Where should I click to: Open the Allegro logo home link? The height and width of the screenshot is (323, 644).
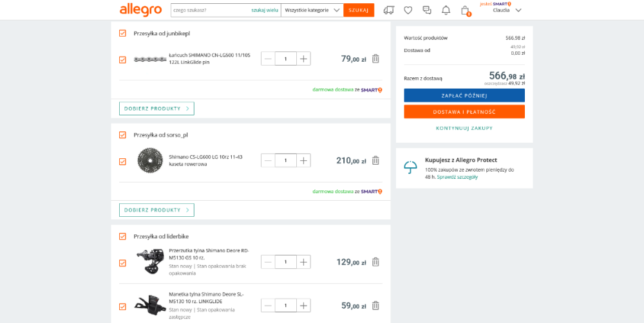tap(140, 10)
